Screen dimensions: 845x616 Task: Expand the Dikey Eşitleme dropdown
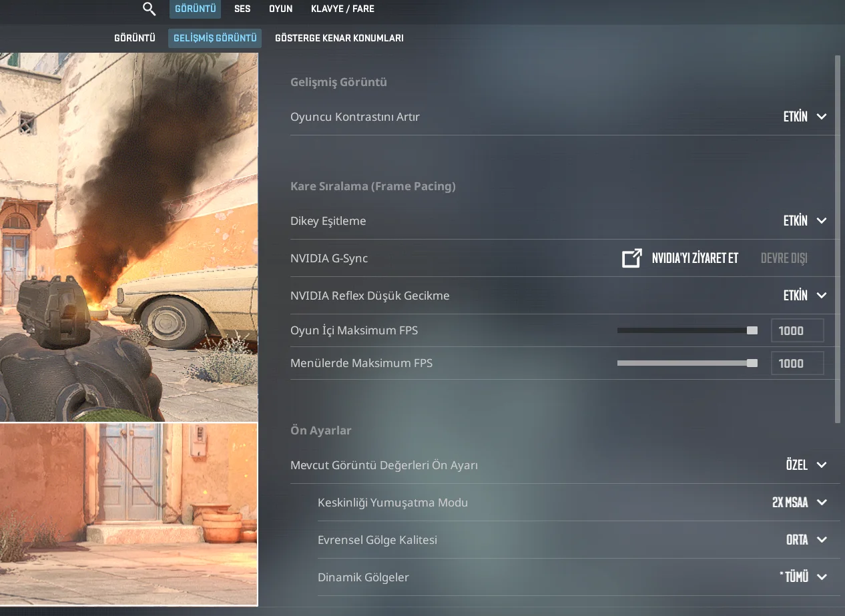(805, 221)
